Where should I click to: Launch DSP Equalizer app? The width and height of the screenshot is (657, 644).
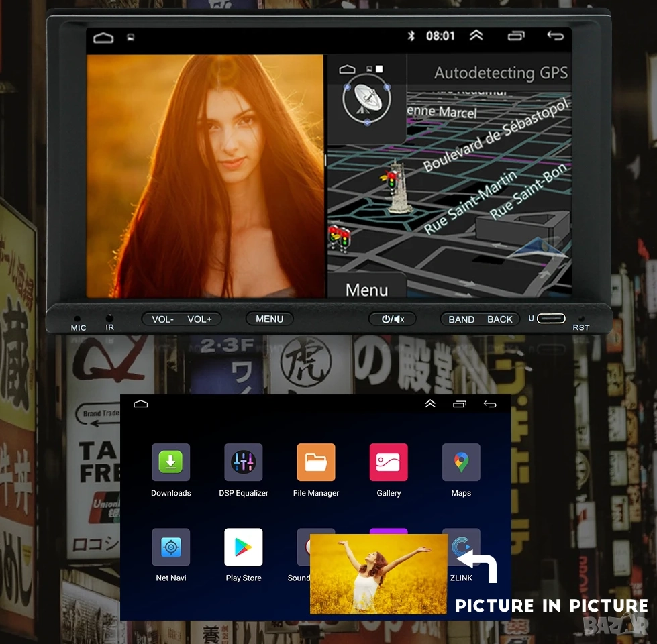pyautogui.click(x=243, y=462)
